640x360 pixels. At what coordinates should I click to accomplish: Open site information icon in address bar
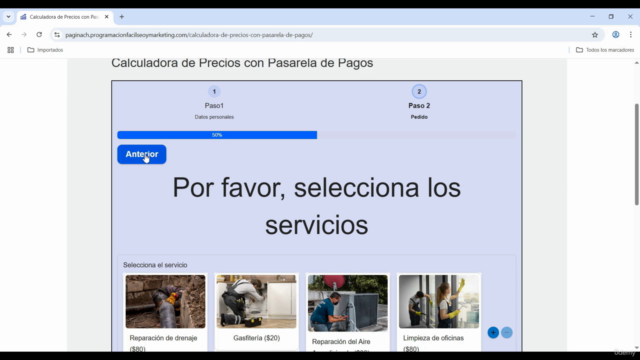(57, 35)
